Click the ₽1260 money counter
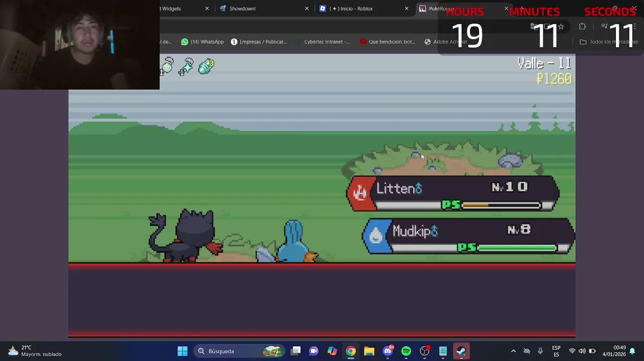The image size is (644, 361). (x=554, y=79)
